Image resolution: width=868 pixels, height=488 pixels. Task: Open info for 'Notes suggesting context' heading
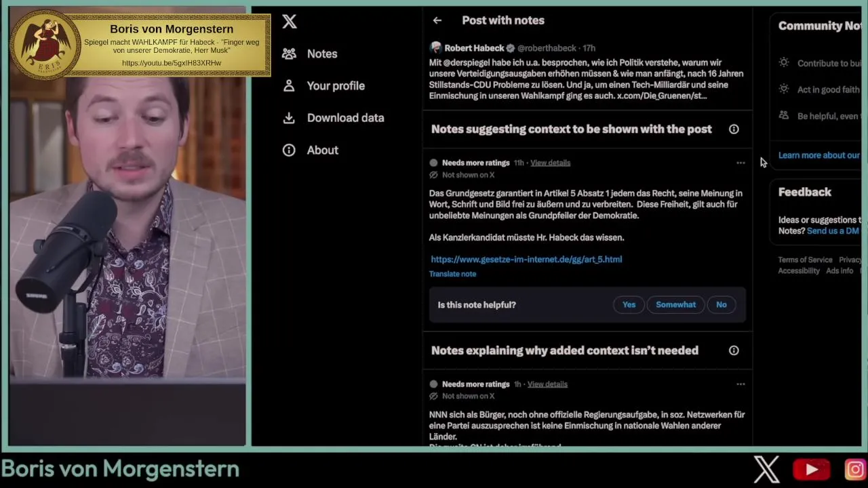[x=734, y=129]
